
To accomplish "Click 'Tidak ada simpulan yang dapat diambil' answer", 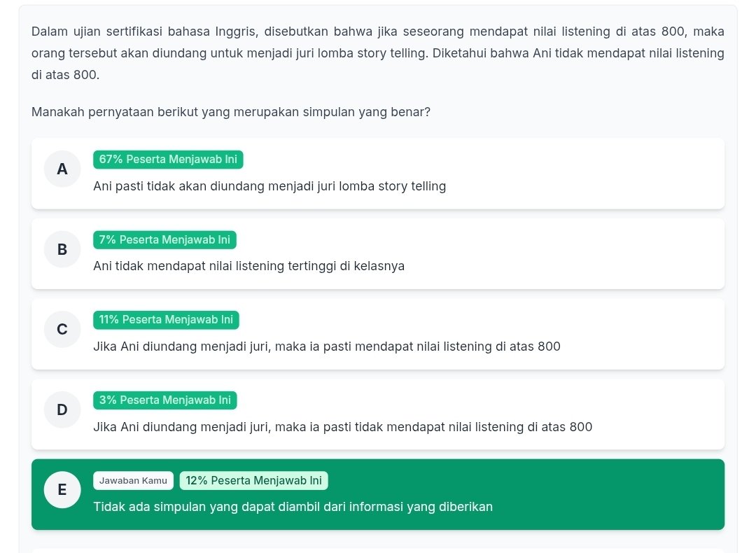I will 293,507.
